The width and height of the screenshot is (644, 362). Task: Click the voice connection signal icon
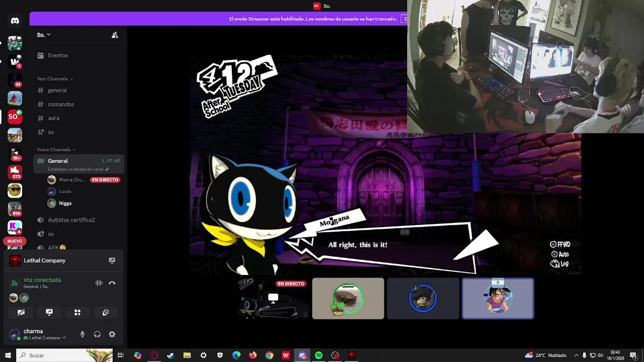pos(15,284)
